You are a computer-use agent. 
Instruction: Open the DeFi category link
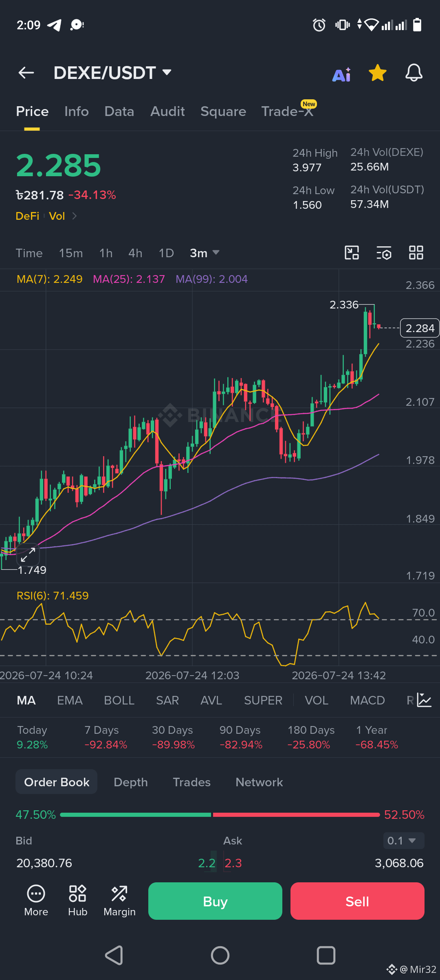(27, 216)
